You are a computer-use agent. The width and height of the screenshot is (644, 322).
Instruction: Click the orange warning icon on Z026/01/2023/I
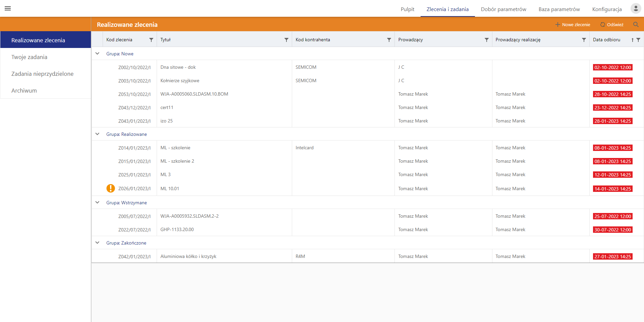click(x=111, y=189)
